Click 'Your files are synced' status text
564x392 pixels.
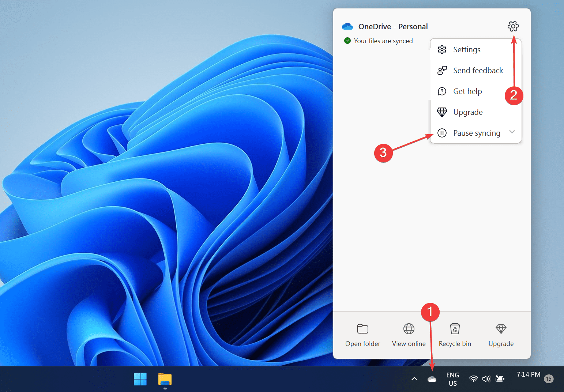pyautogui.click(x=383, y=41)
